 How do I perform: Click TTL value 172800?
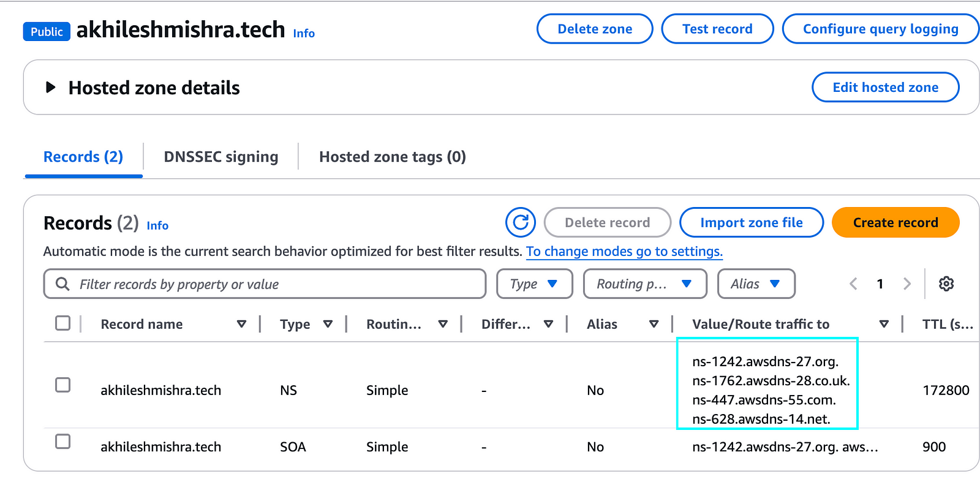pos(946,390)
